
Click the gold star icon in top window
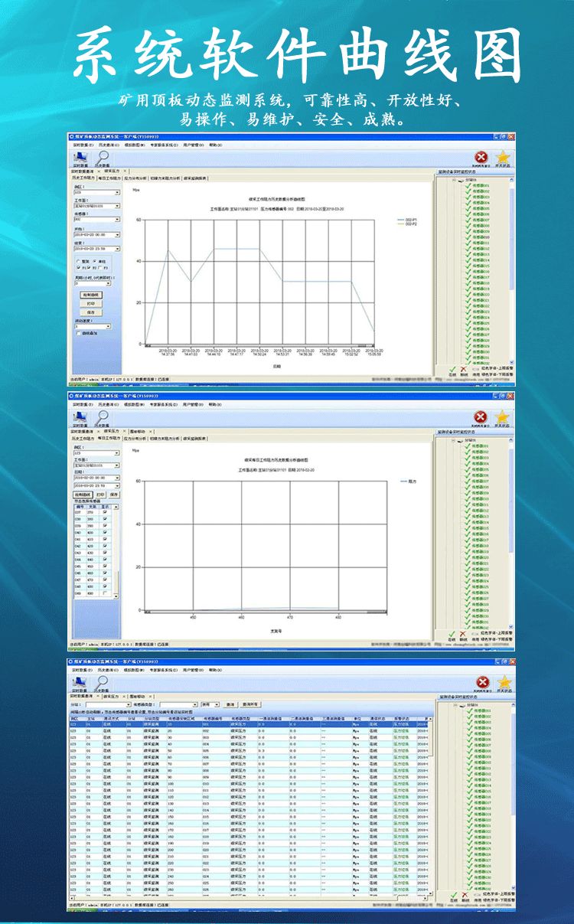503,157
